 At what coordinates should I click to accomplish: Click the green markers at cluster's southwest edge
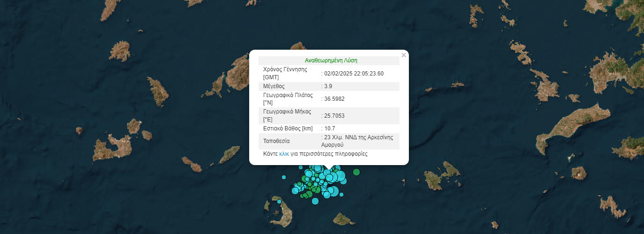click(x=305, y=196)
